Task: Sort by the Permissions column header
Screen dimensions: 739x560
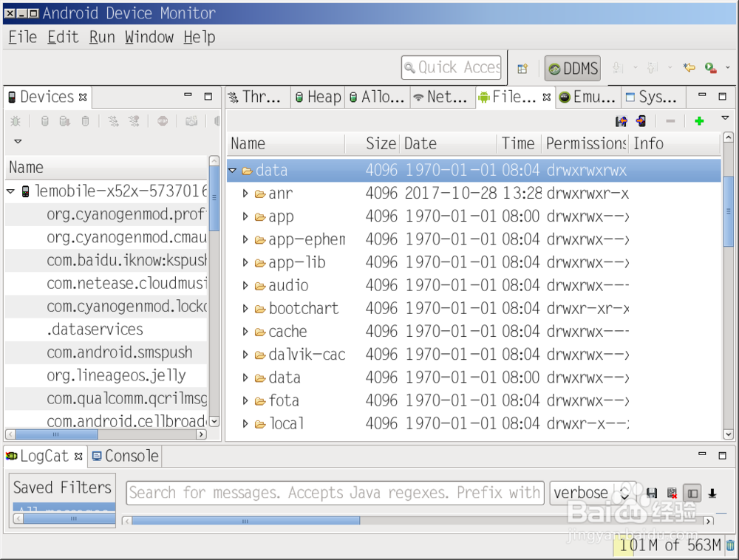Action: [585, 143]
